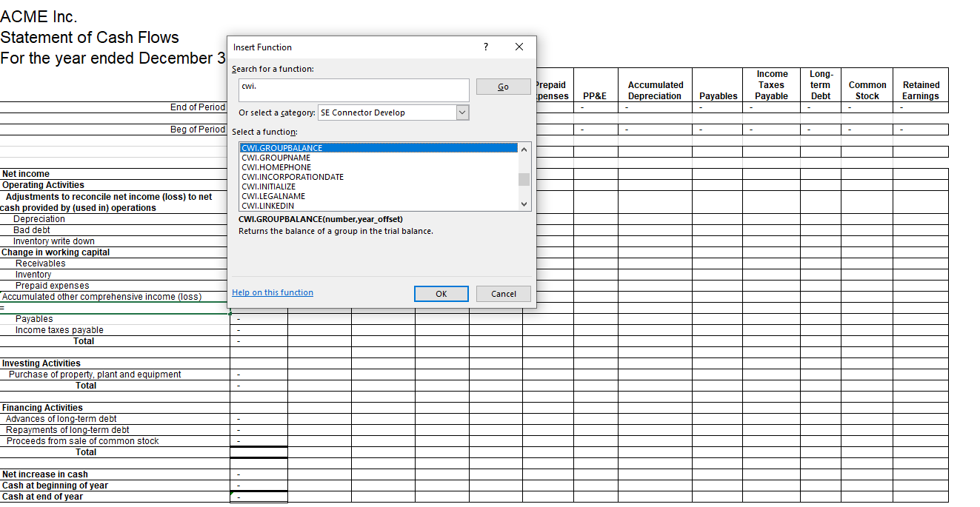Click the scroll-down arrow on the function list
The width and height of the screenshot is (980, 507).
click(x=524, y=204)
